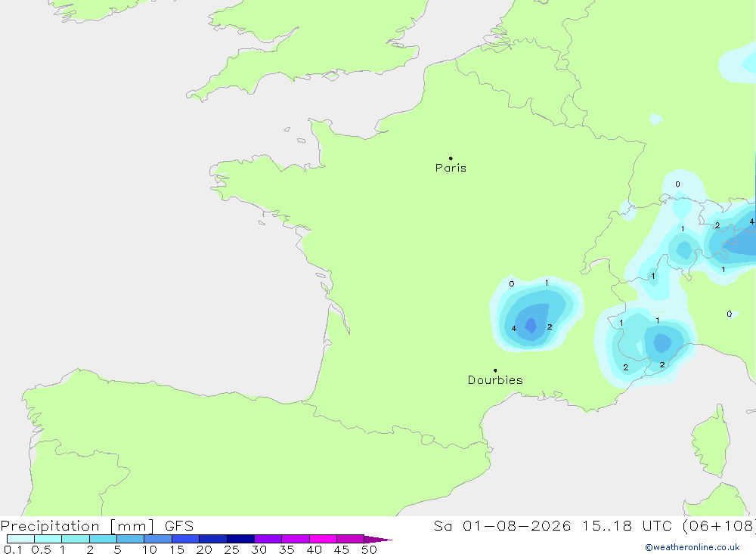Pick the 20–25 mm legend swatch
The height and width of the screenshot is (554, 756).
(x=213, y=539)
